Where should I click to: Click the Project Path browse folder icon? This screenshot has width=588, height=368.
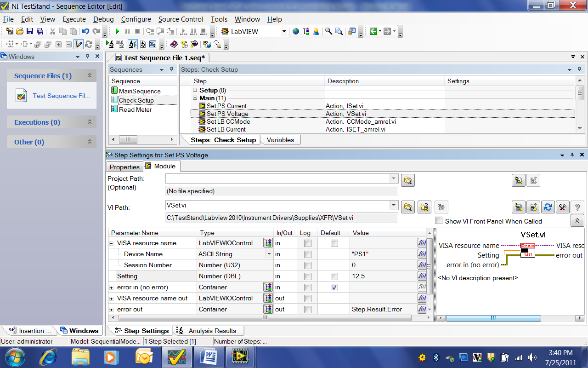click(x=407, y=180)
